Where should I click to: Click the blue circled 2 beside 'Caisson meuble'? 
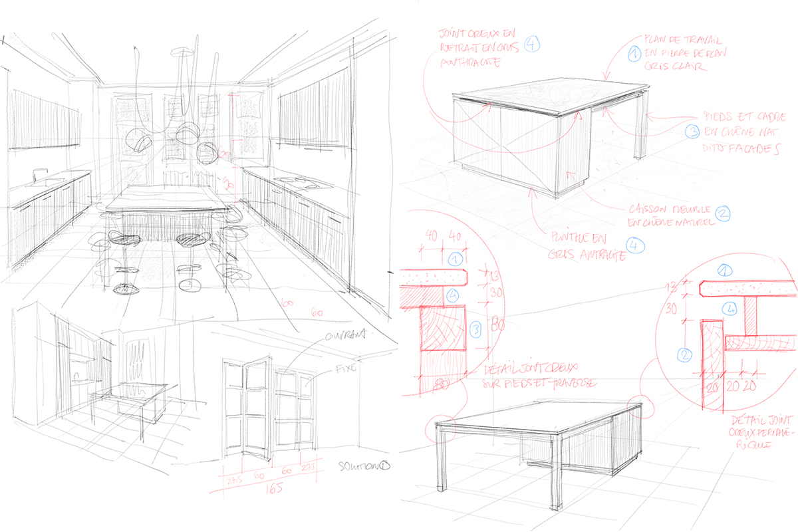(x=724, y=213)
